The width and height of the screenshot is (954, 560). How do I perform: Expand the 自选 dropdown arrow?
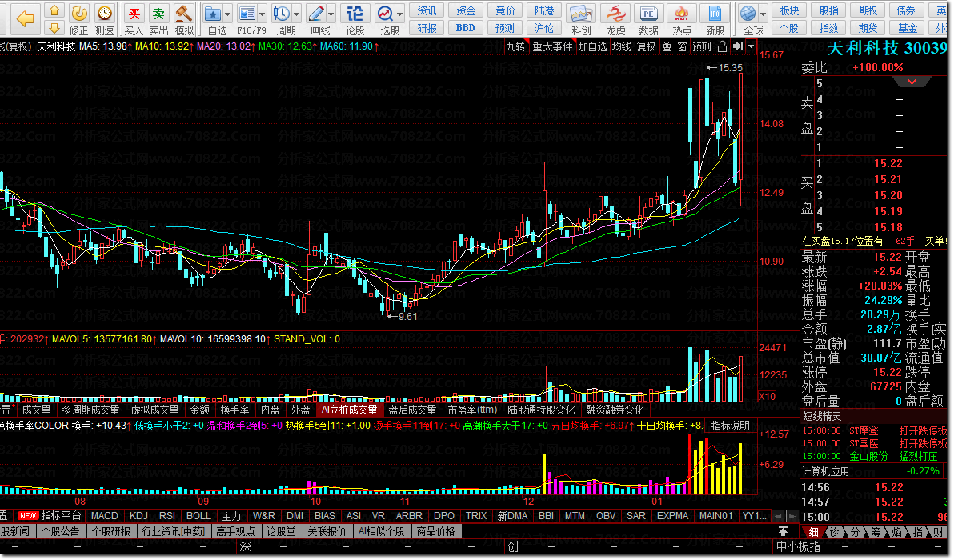click(x=227, y=14)
